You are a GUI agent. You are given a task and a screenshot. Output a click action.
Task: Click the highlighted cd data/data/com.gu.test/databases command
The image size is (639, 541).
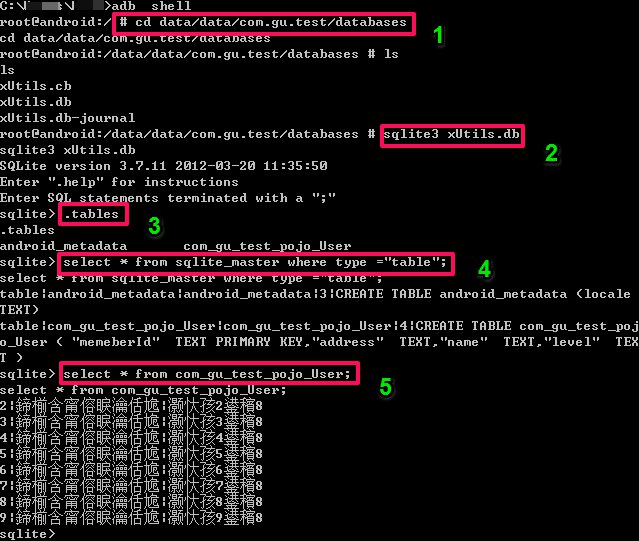264,24
